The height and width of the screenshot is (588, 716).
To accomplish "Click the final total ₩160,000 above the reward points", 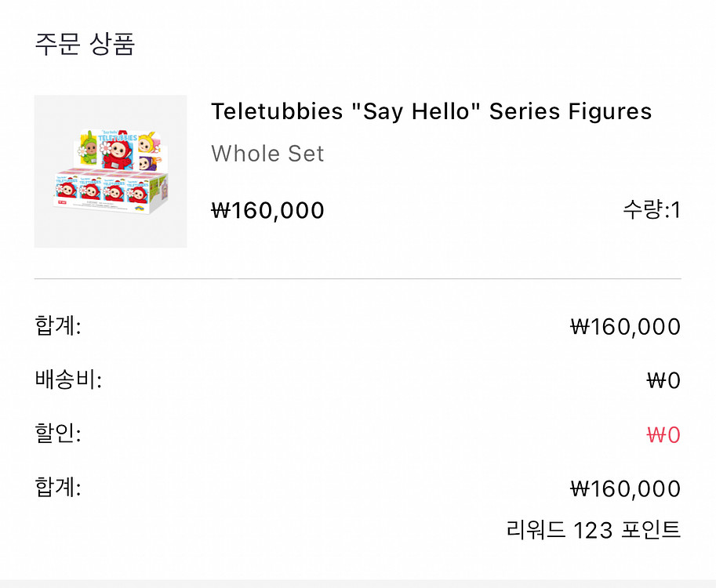I will [625, 489].
